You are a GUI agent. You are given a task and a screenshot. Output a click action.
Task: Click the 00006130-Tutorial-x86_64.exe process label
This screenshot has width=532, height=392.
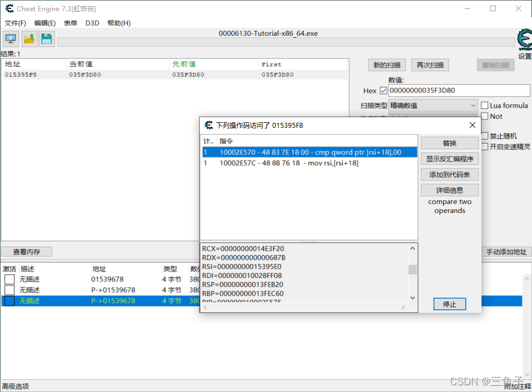[268, 33]
